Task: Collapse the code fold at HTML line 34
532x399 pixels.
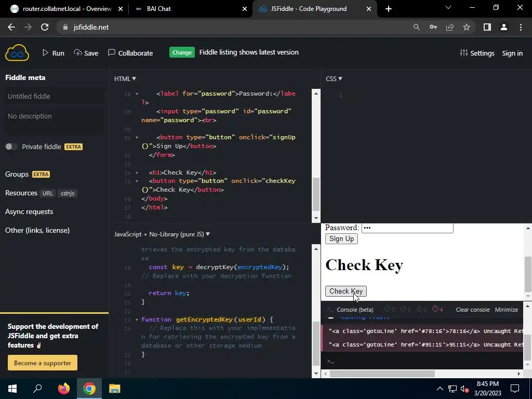Action: (x=137, y=172)
